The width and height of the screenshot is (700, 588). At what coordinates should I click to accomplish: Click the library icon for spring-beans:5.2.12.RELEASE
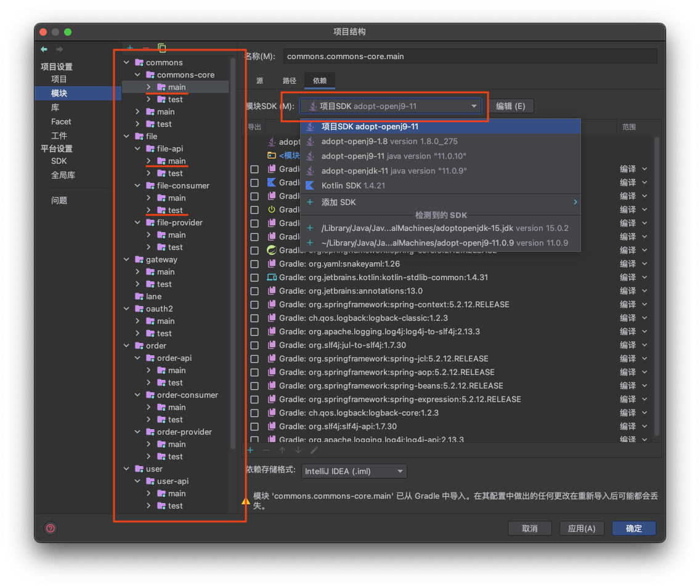click(271, 385)
